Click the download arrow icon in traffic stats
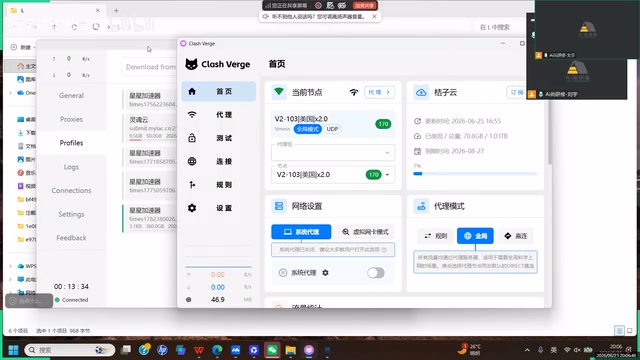Viewport: 640px width, 360px height. click(189, 287)
